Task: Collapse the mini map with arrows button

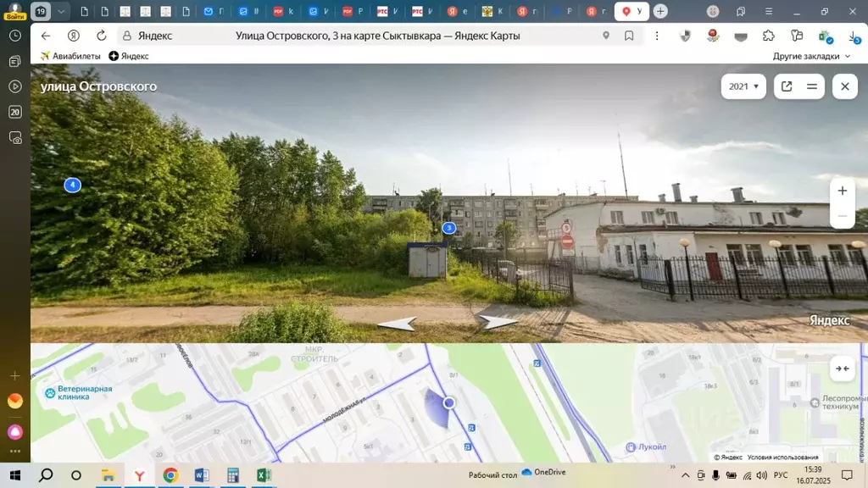Action: tap(842, 369)
